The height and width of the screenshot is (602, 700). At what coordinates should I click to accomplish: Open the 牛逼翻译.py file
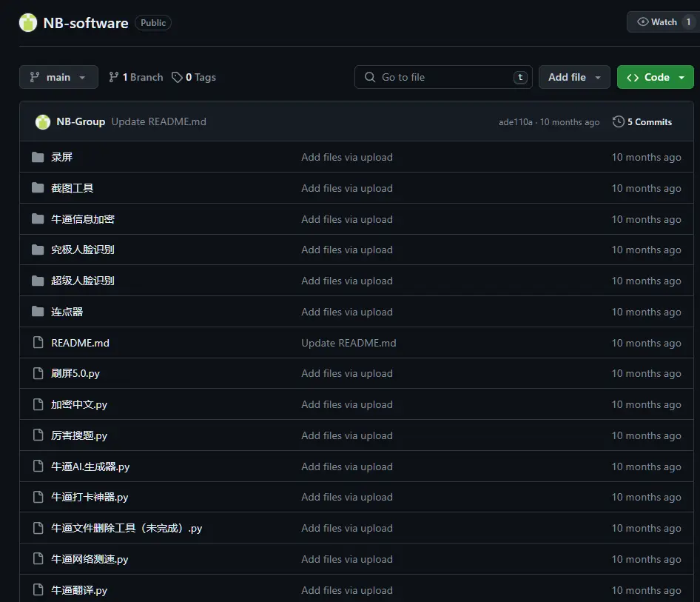pos(79,590)
